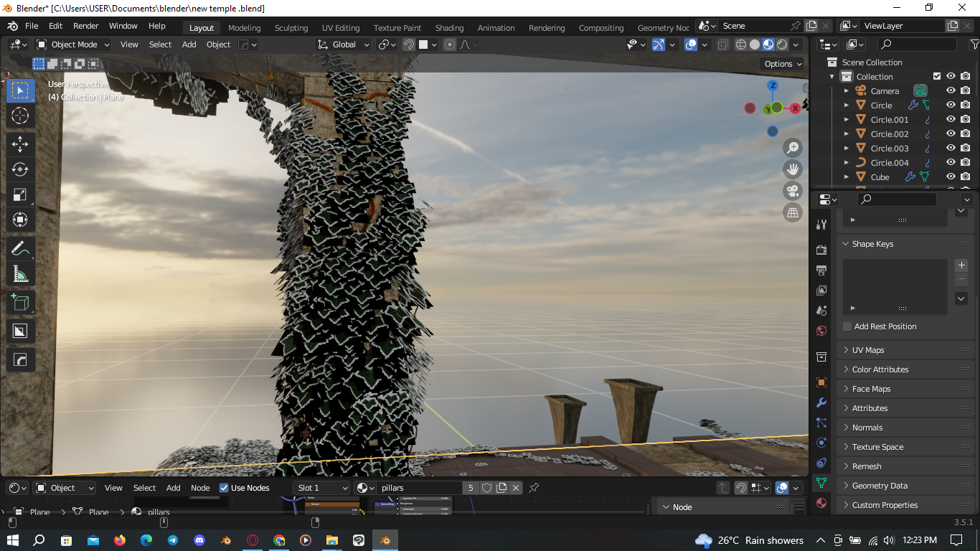This screenshot has height=551, width=980.
Task: Switch perspective/orthographic with grid icon
Action: (793, 212)
